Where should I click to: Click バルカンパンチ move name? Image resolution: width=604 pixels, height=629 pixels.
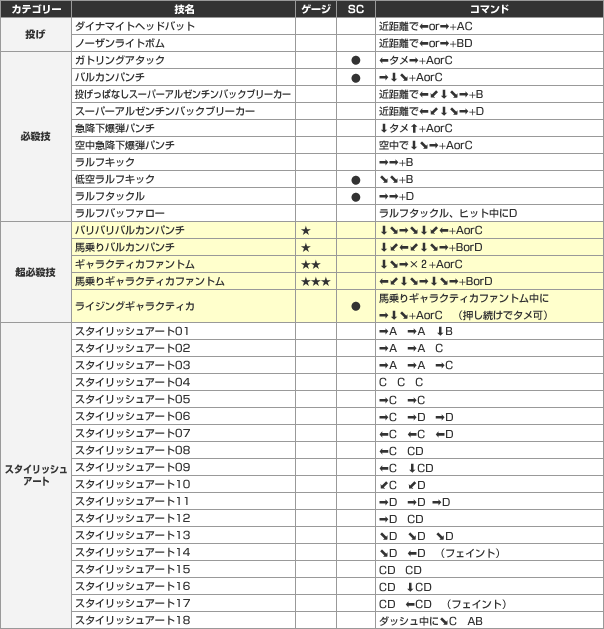pyautogui.click(x=109, y=77)
